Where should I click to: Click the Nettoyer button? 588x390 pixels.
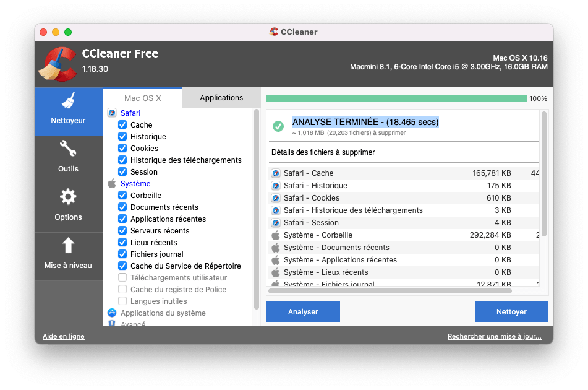point(511,311)
